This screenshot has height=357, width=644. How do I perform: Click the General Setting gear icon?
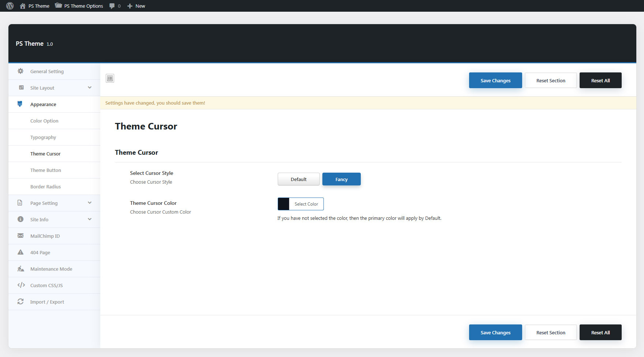coord(20,71)
